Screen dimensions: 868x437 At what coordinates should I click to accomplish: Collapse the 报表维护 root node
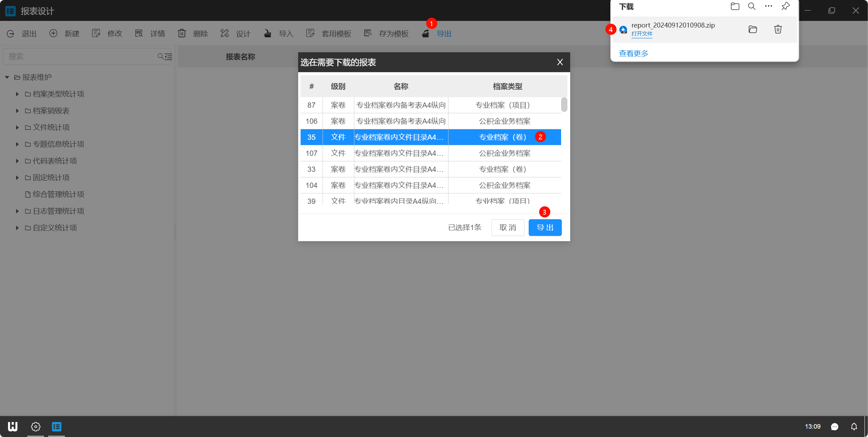(x=7, y=77)
